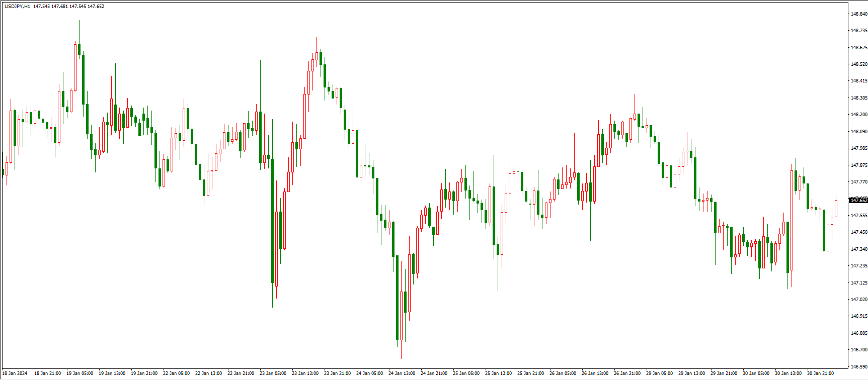Click the 29 Jan 13:00 time axis label
Image resolution: width=868 pixels, height=380 pixels.
(691, 373)
